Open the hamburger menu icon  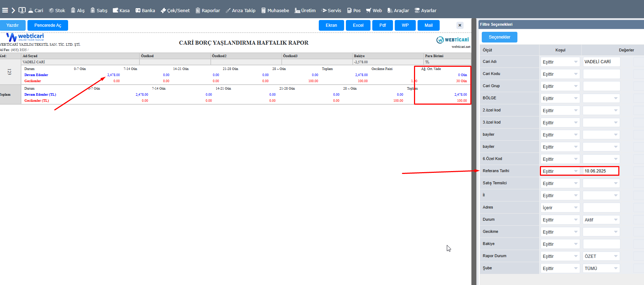click(5, 10)
